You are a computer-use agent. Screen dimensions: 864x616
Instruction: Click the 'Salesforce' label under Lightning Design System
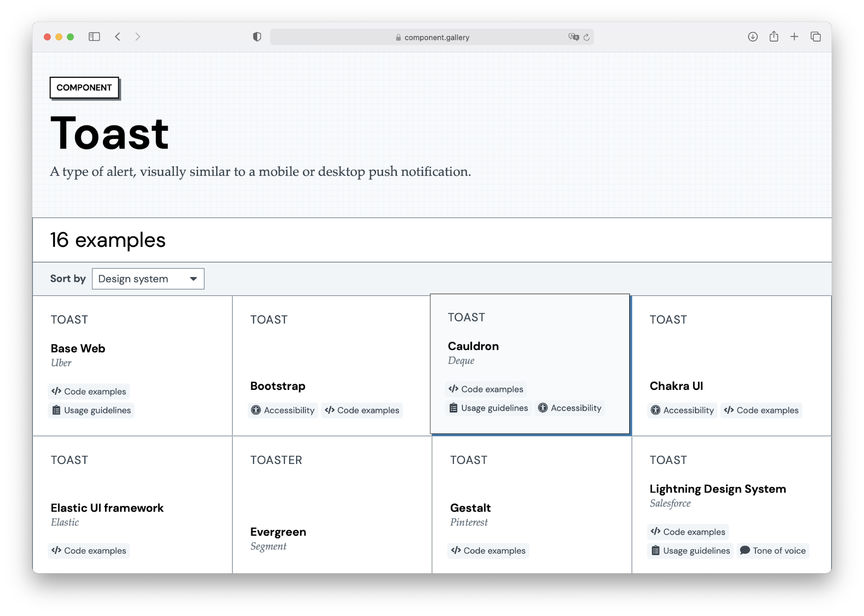pos(670,504)
